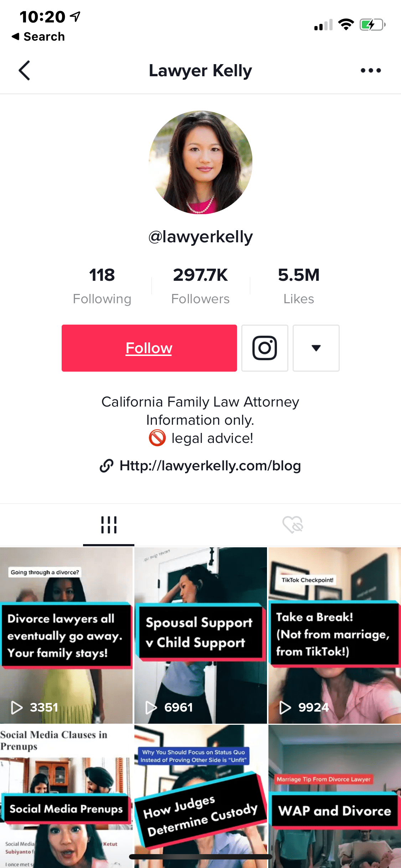Play the Take a Break video
The image size is (401, 868).
pyautogui.click(x=335, y=635)
